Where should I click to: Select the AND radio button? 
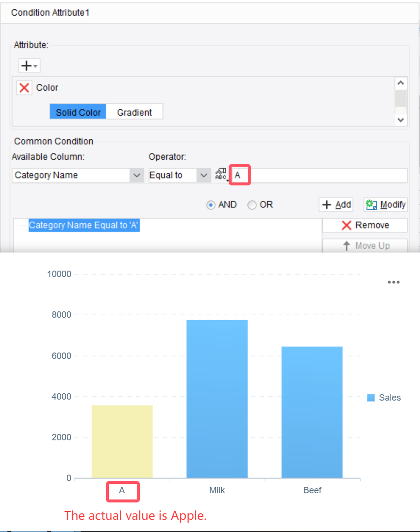[x=210, y=205]
